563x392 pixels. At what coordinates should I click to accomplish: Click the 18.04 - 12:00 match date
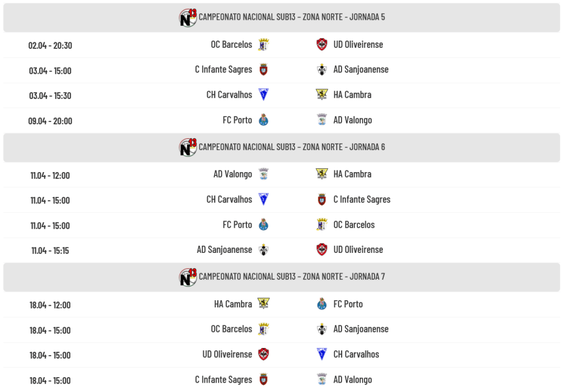50,305
